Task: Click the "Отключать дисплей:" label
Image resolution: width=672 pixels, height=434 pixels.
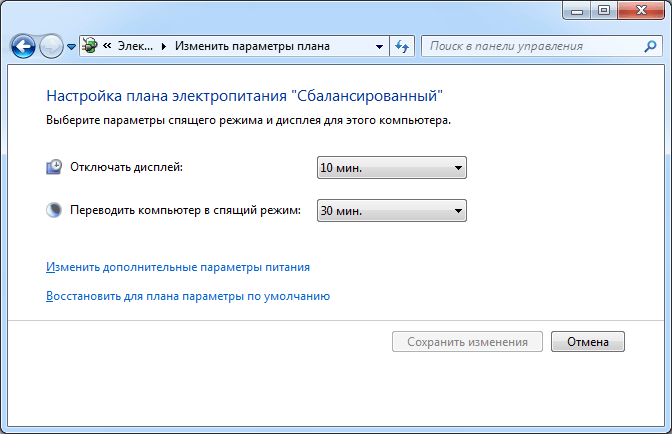Action: click(126, 167)
